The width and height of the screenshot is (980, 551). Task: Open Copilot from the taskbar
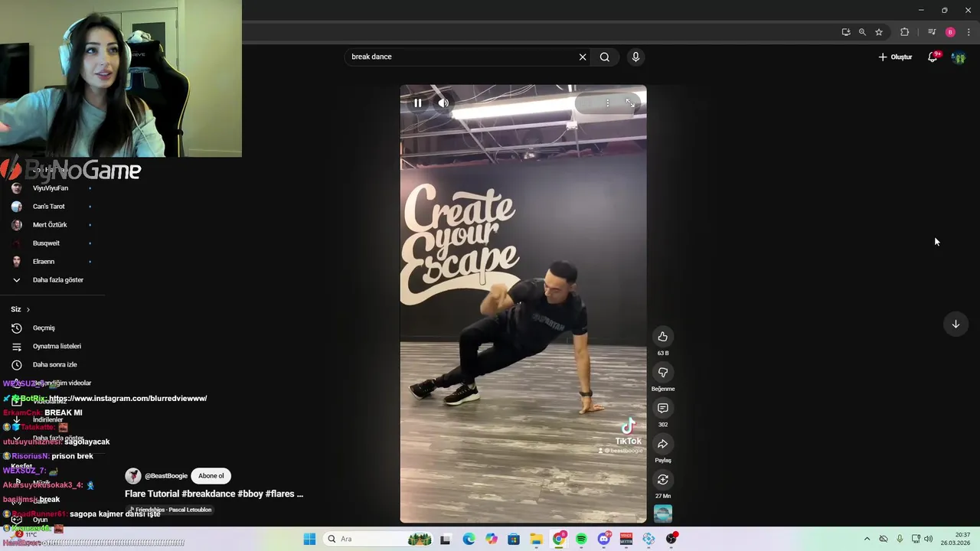click(x=491, y=540)
